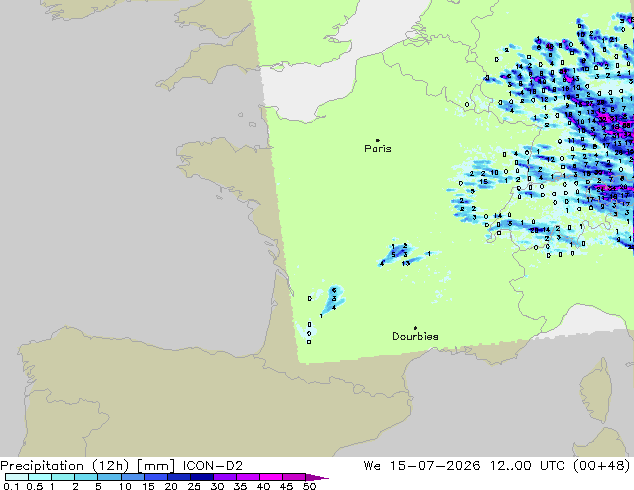Click the '(00+48)' forecast offset text
The image size is (634, 490).
tap(601, 466)
